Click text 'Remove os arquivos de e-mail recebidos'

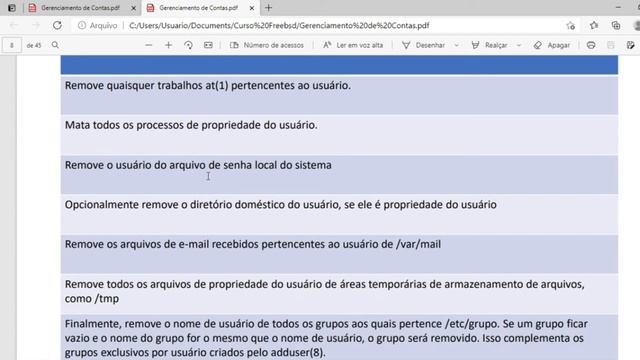[162, 244]
